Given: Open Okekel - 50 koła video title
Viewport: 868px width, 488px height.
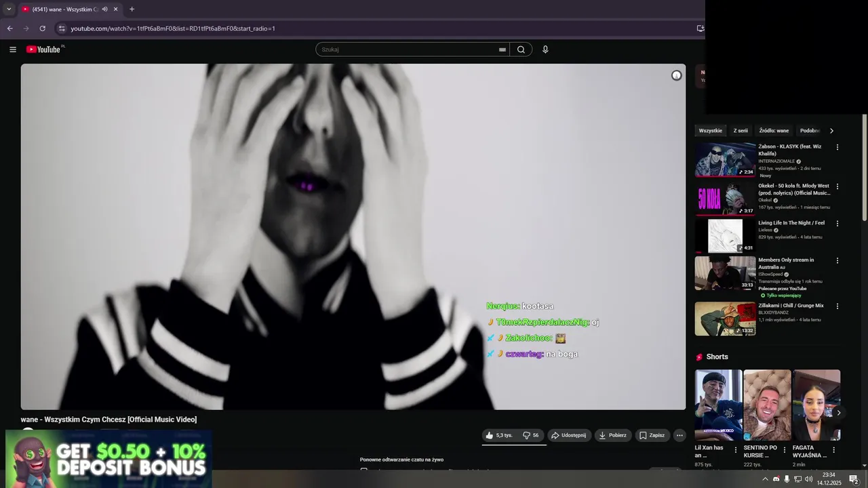Looking at the screenshot, I should tap(794, 189).
